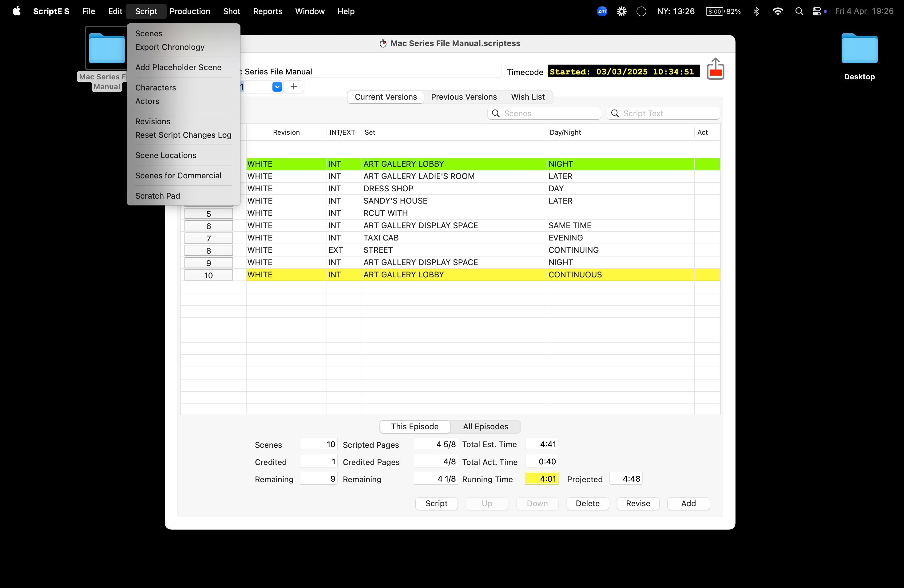904x588 pixels.
Task: Expand the episode number dropdown arrow
Action: pos(277,87)
